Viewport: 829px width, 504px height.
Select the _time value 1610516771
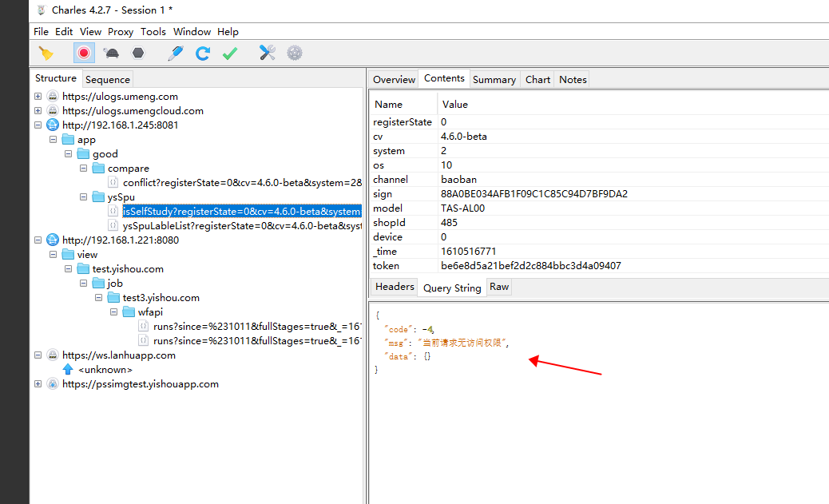pos(469,252)
